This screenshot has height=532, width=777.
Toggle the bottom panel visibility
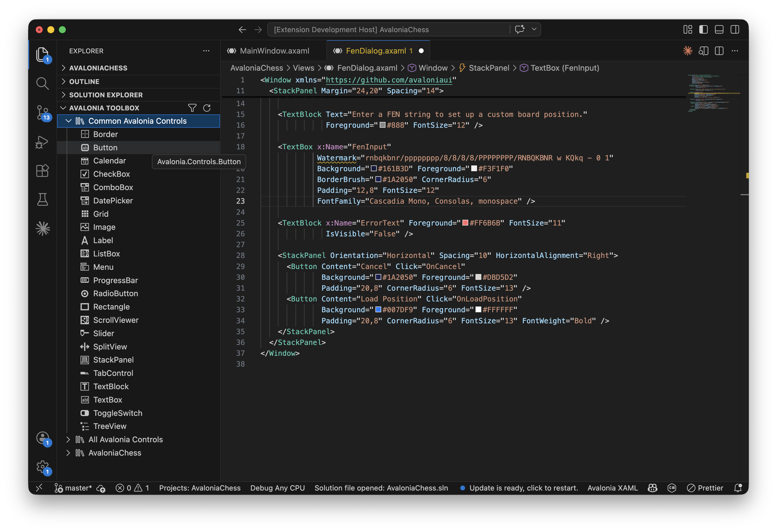coord(719,29)
